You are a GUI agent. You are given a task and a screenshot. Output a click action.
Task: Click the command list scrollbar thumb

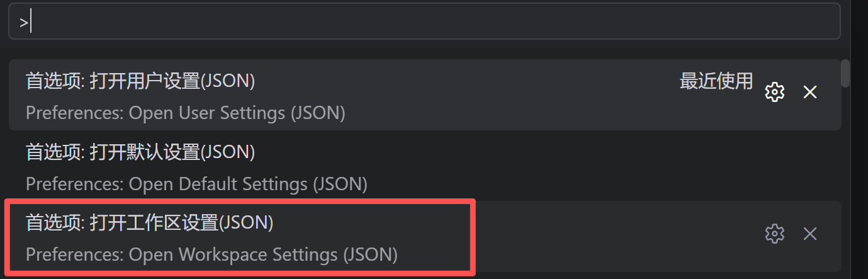pos(845,72)
